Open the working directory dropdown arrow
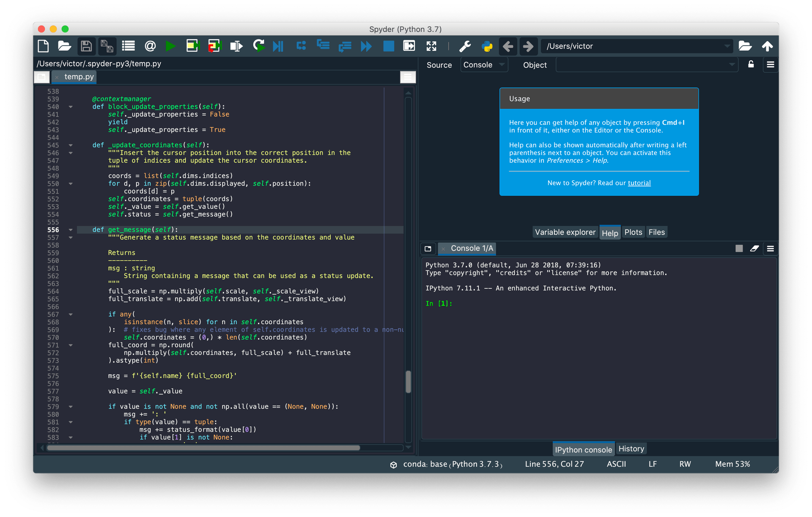 pyautogui.click(x=727, y=46)
